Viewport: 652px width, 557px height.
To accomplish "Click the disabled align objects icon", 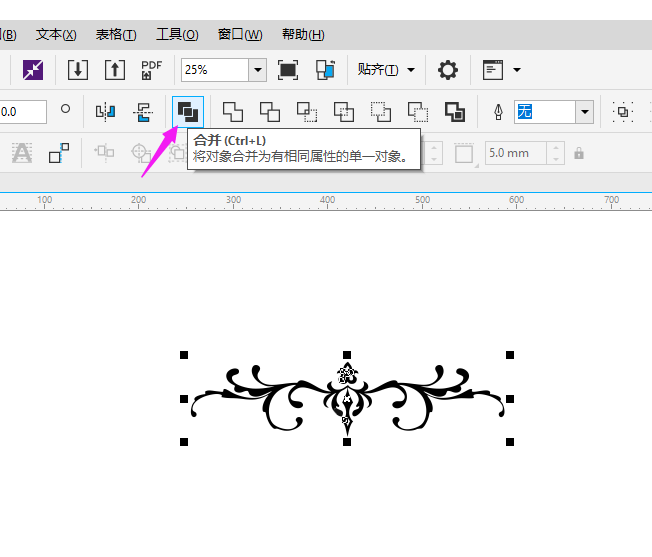I will coord(104,152).
